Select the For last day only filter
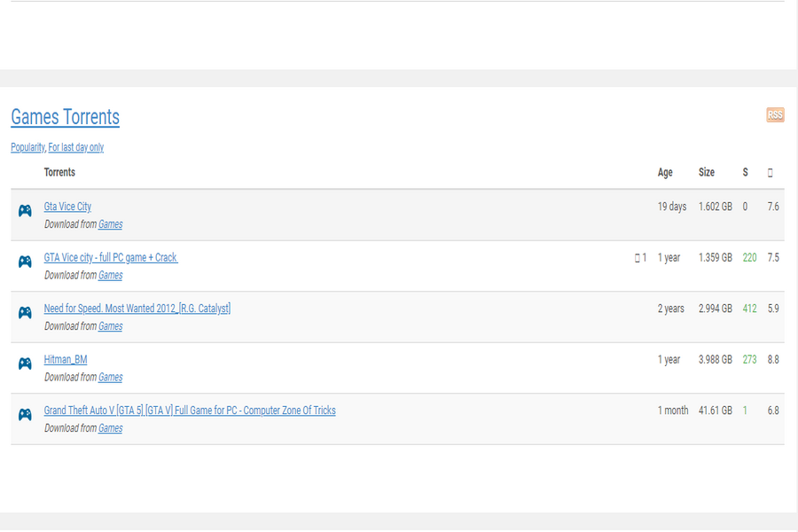Screen dimensions: 798x532 coord(76,147)
